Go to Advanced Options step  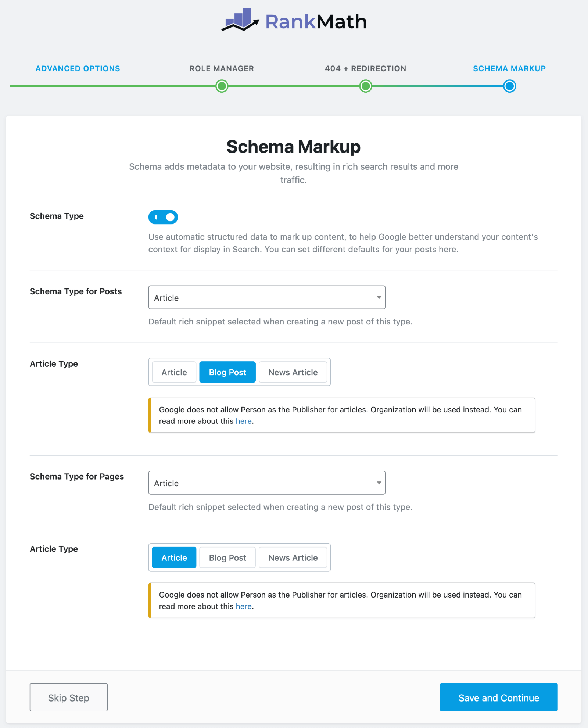(78, 68)
